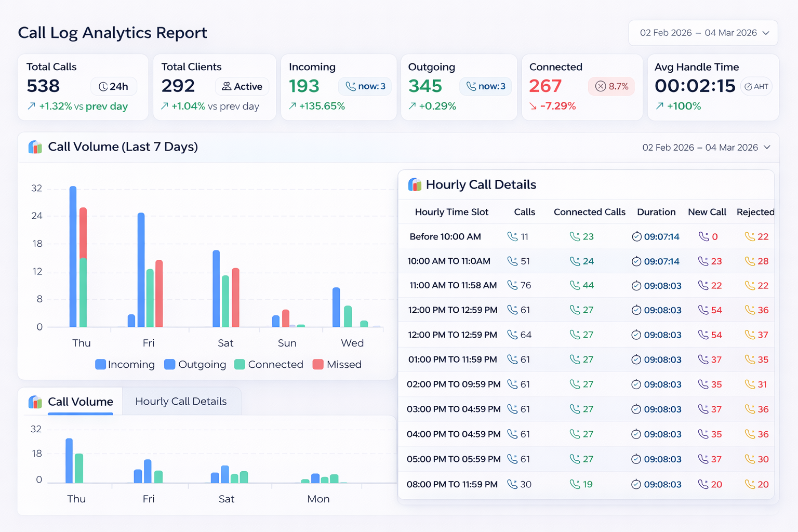Select the Call Volume tab
This screenshot has width=798, height=532.
[x=80, y=402]
